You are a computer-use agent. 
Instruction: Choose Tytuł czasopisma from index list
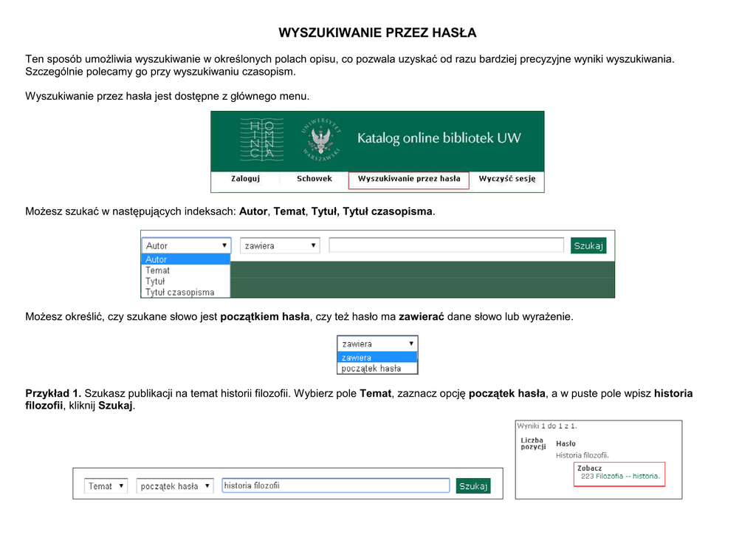click(x=179, y=293)
